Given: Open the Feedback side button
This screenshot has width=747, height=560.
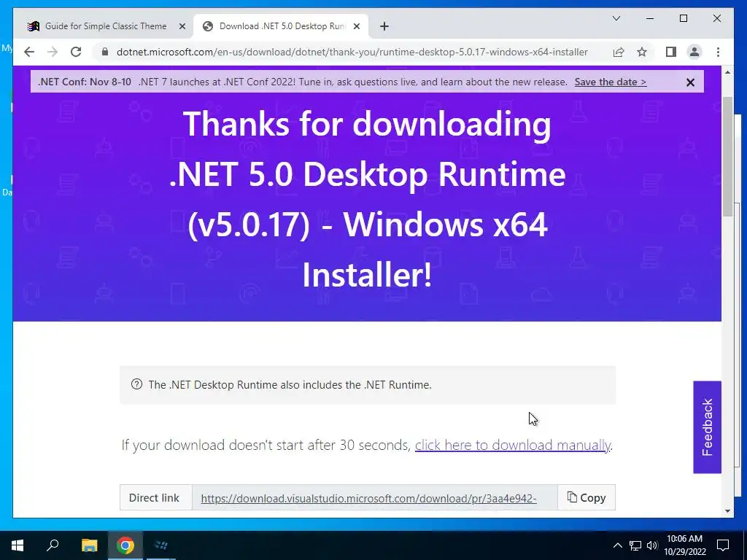Looking at the screenshot, I should pyautogui.click(x=707, y=427).
